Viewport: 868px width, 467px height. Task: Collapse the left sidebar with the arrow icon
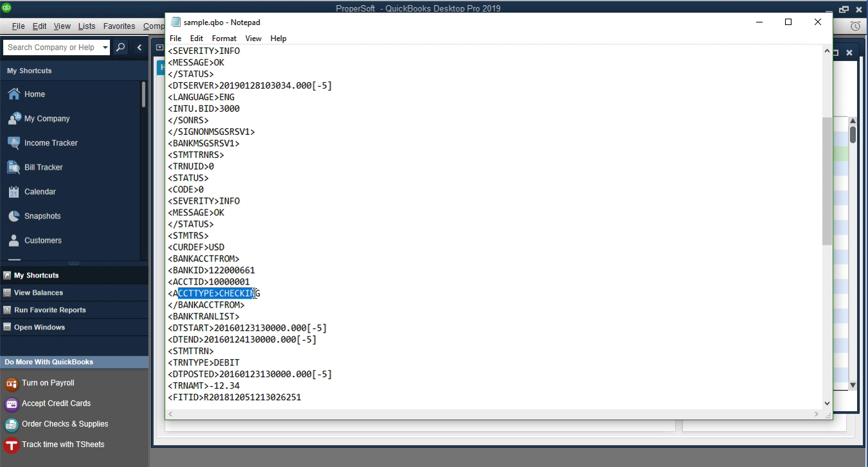coord(140,48)
